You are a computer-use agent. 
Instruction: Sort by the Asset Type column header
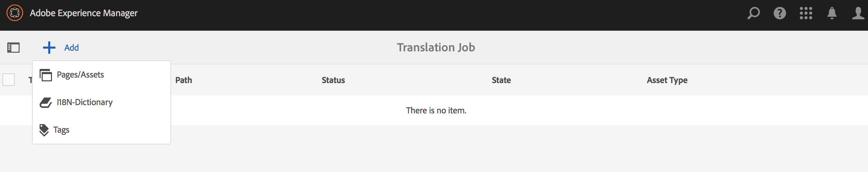tap(667, 80)
